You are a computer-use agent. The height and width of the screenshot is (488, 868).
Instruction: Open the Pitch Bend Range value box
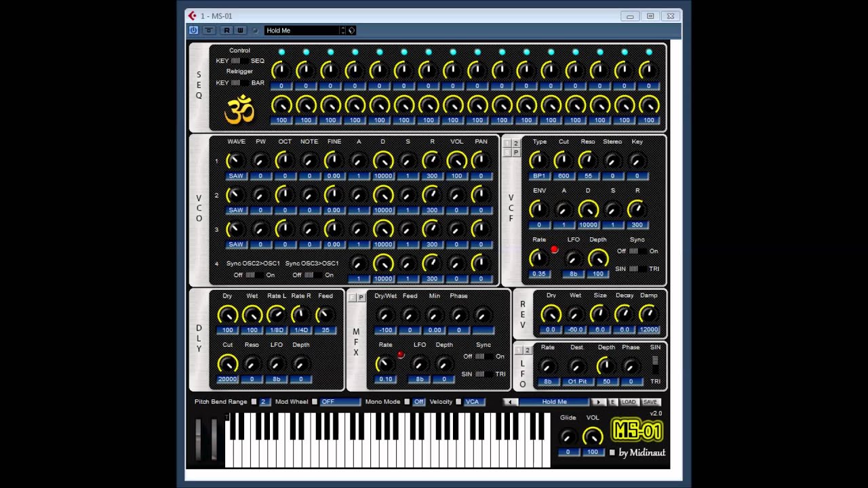264,402
